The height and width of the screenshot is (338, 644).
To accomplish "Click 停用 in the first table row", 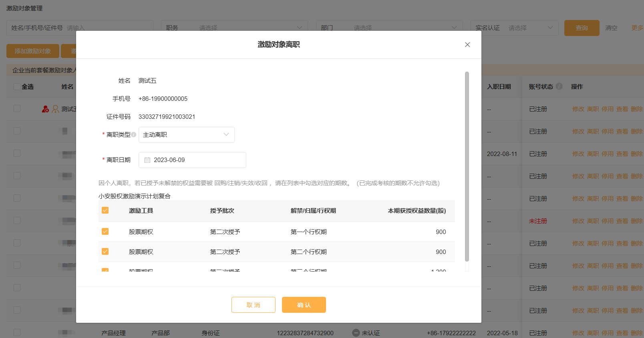I will [608, 109].
